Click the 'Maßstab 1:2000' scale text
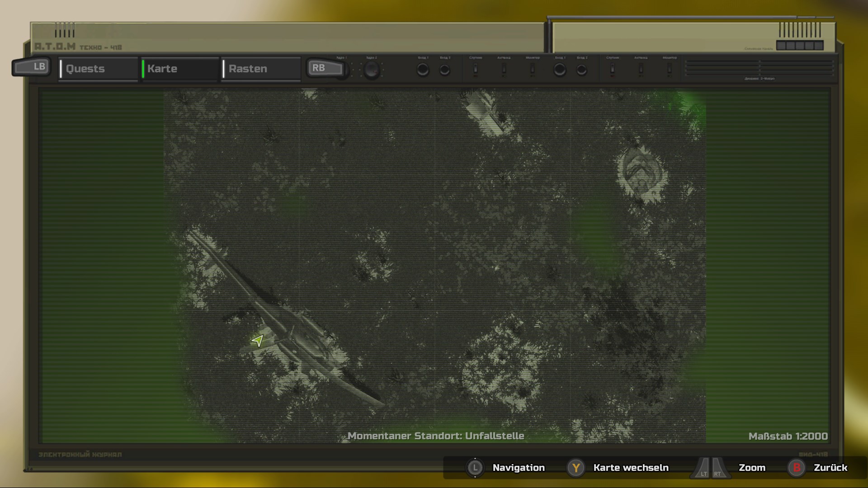The width and height of the screenshot is (868, 488). pyautogui.click(x=788, y=436)
